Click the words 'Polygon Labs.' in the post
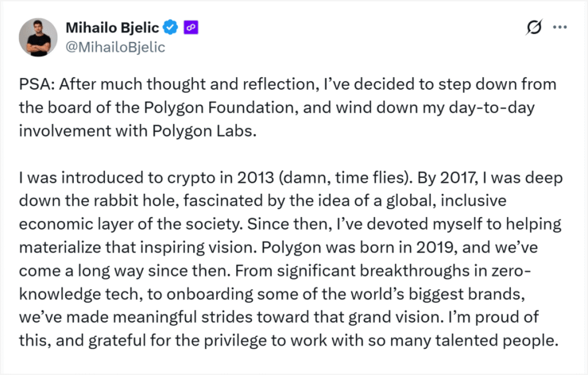The image size is (588, 375). 204,131
